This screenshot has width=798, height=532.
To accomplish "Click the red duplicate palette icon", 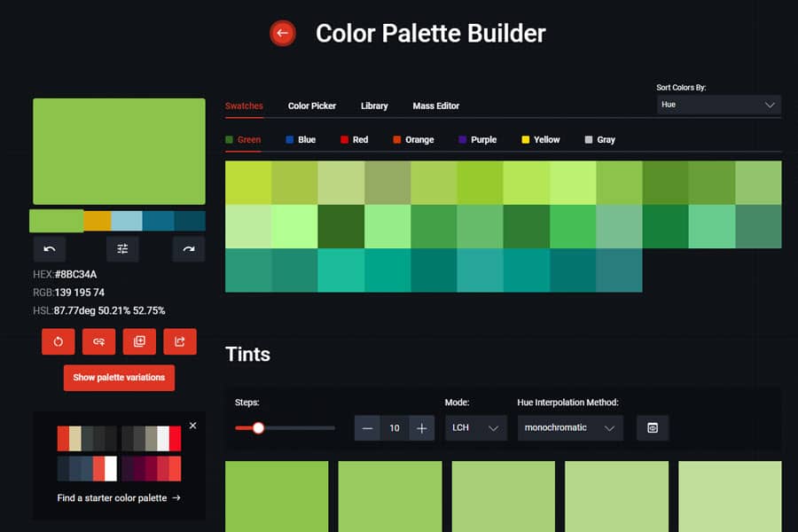I will [x=139, y=341].
